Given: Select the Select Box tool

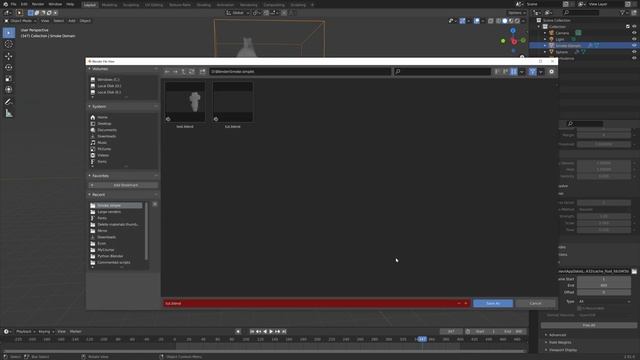Looking at the screenshot, I should [9, 33].
